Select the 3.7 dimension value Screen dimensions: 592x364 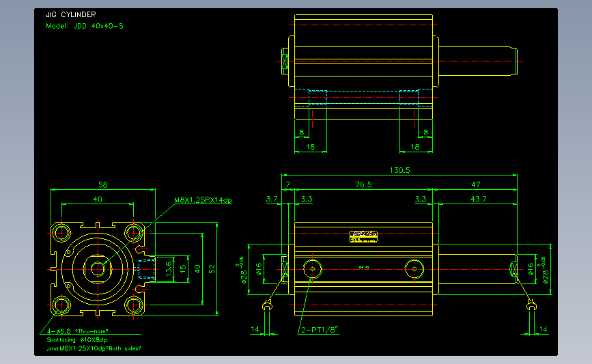(272, 199)
